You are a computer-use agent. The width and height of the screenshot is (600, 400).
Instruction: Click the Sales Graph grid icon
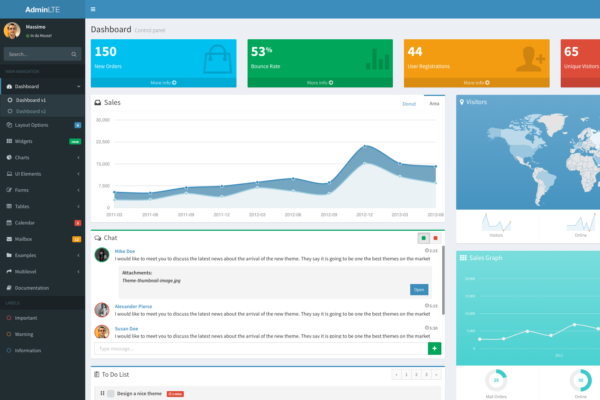point(463,258)
